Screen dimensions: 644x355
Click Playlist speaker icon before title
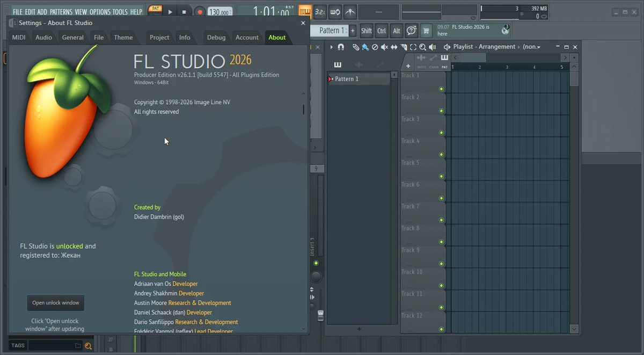pos(447,47)
